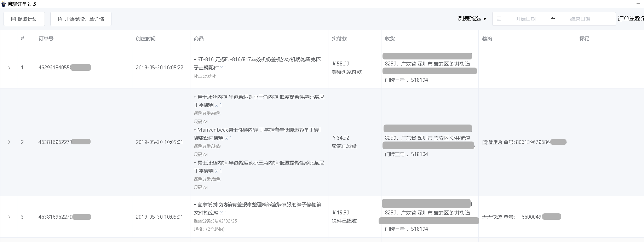
Task: Click the 魔猫订单 app icon in title bar
Action: coord(4,4)
